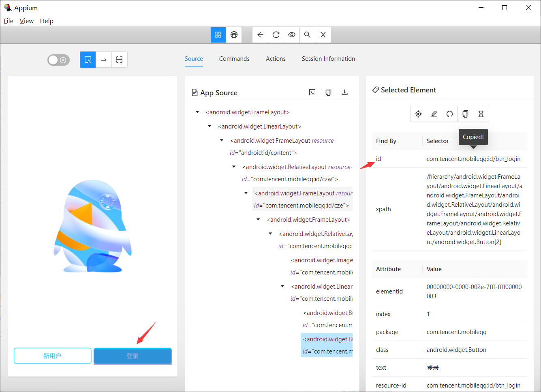
Task: Choose Tap By Coordinates tool
Action: click(x=120, y=60)
